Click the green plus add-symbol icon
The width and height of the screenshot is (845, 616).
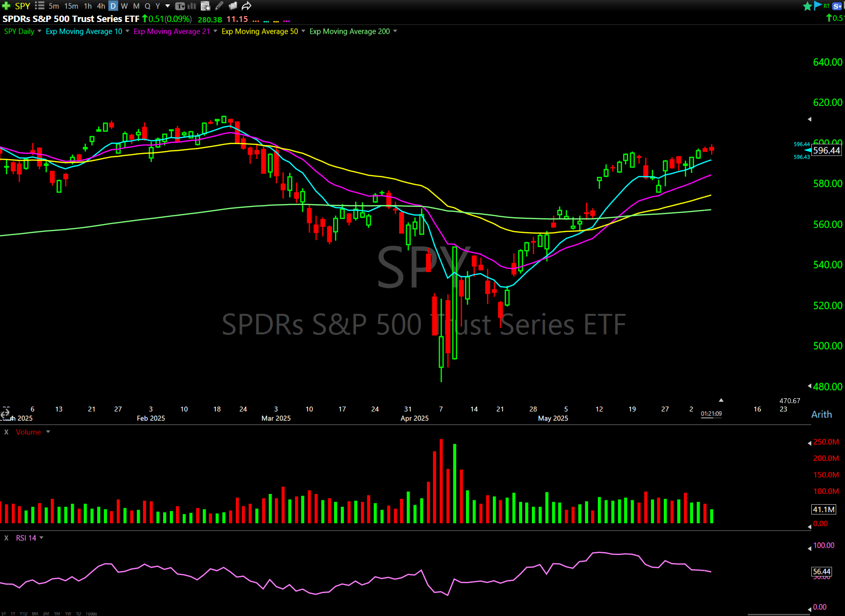pos(6,6)
